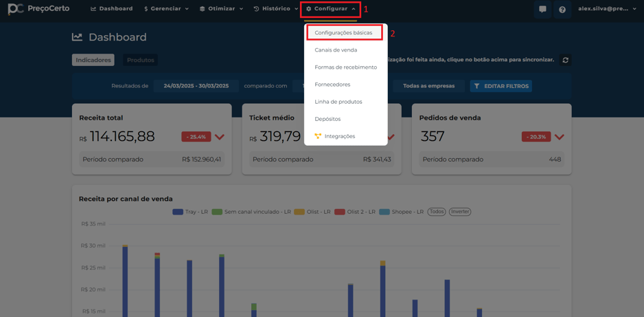Click R$ 30 mil axis label
The width and height of the screenshot is (644, 317).
click(x=93, y=246)
